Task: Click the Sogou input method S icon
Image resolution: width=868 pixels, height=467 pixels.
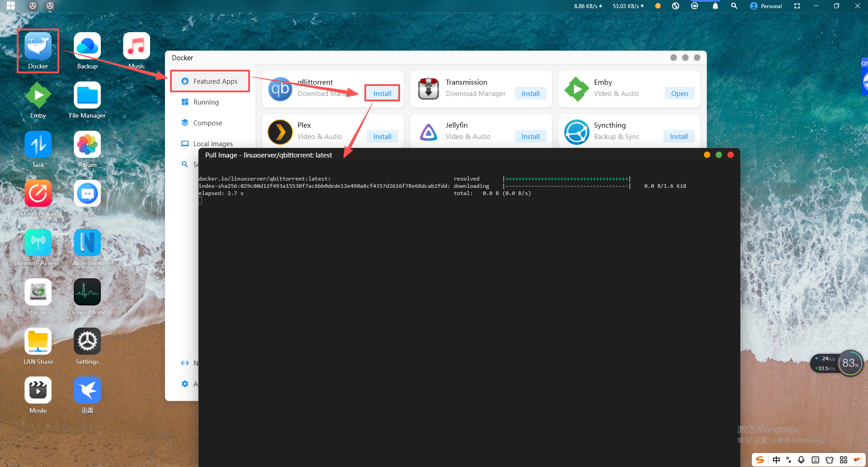Action: coord(760,460)
